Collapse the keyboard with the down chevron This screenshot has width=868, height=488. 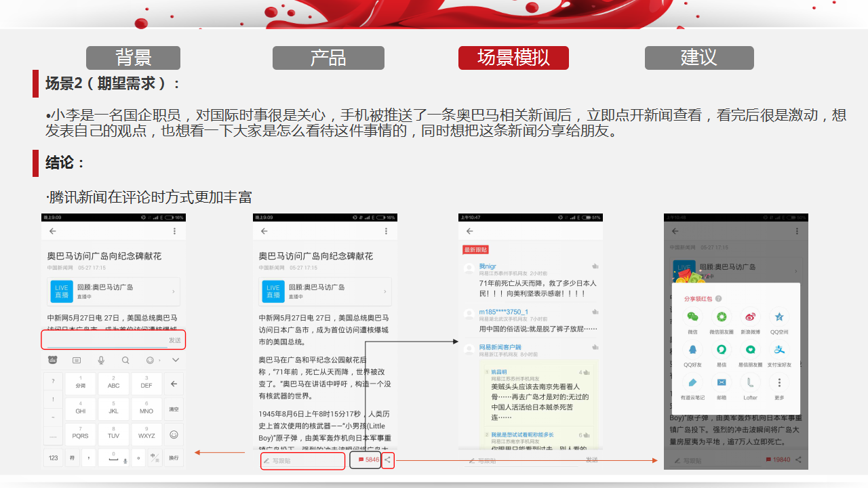pos(175,360)
